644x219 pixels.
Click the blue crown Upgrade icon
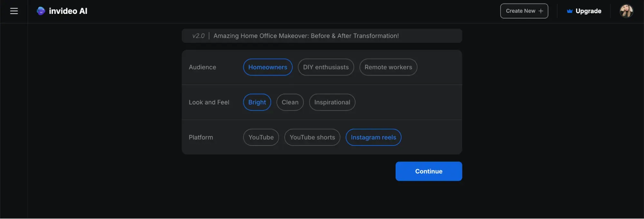pos(570,11)
